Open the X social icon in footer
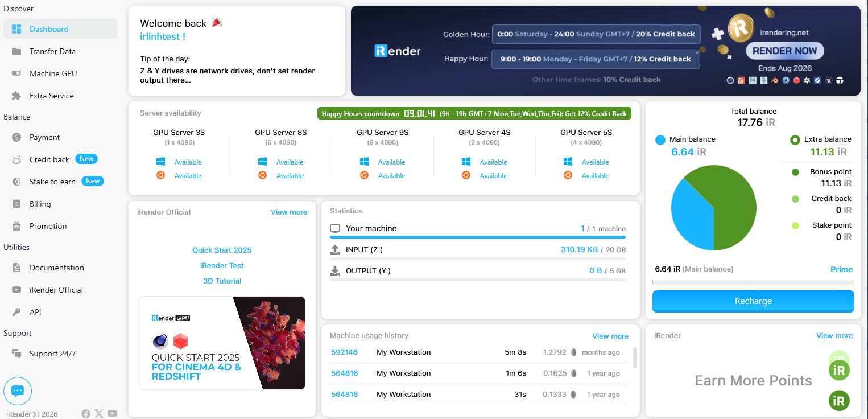The height and width of the screenshot is (419, 868). pos(99,414)
